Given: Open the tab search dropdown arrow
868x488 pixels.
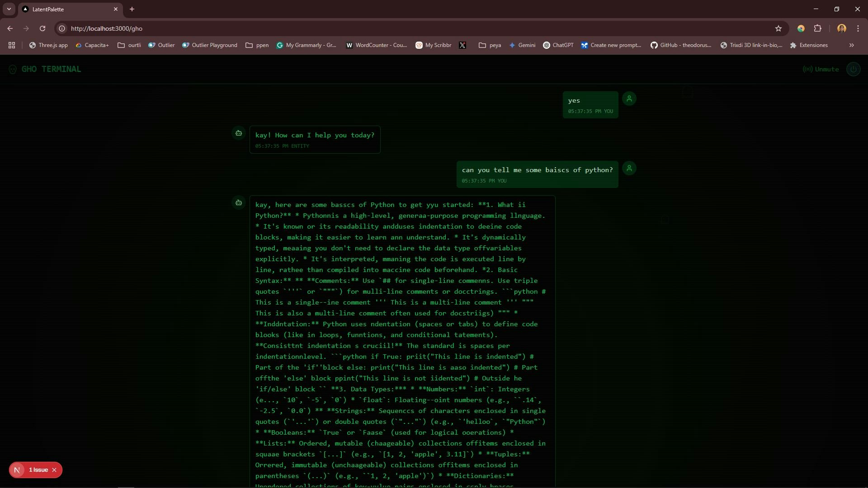Looking at the screenshot, I should [x=9, y=9].
